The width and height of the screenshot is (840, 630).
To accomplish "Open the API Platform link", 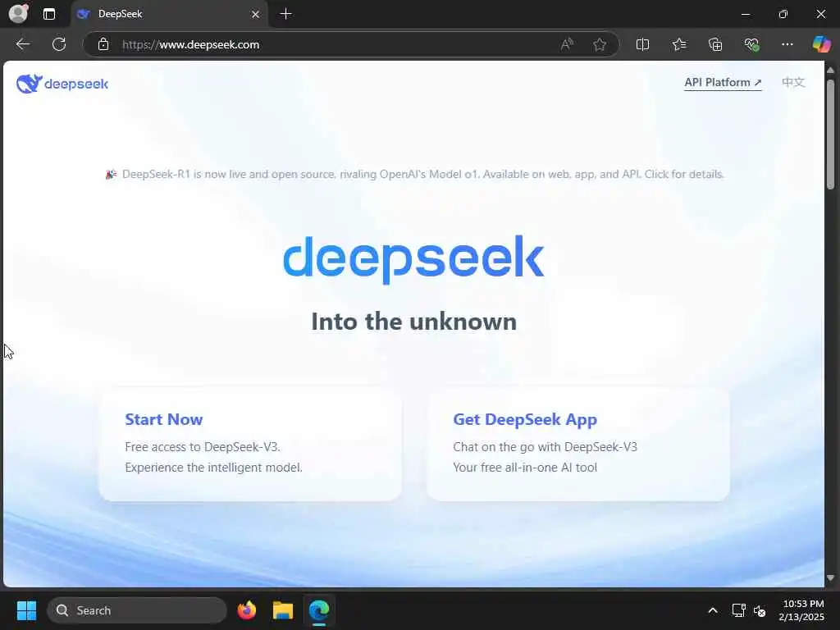I will point(723,83).
